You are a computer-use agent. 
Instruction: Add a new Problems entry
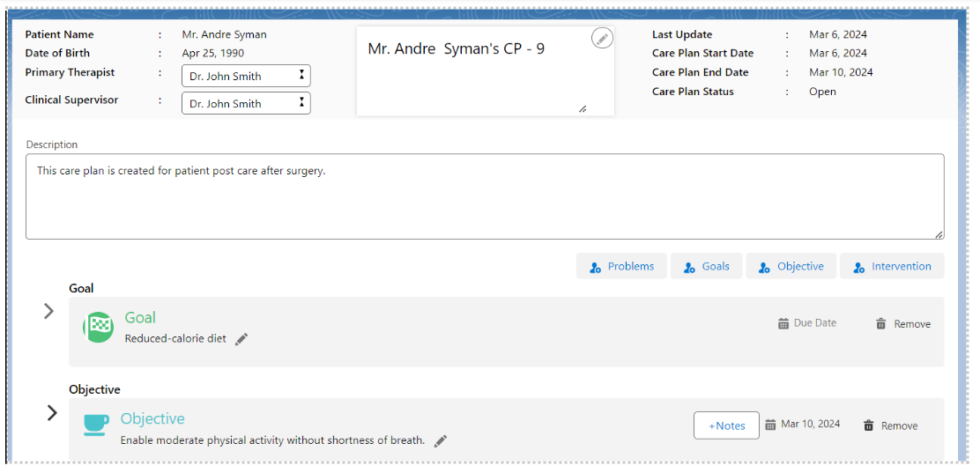click(x=622, y=266)
